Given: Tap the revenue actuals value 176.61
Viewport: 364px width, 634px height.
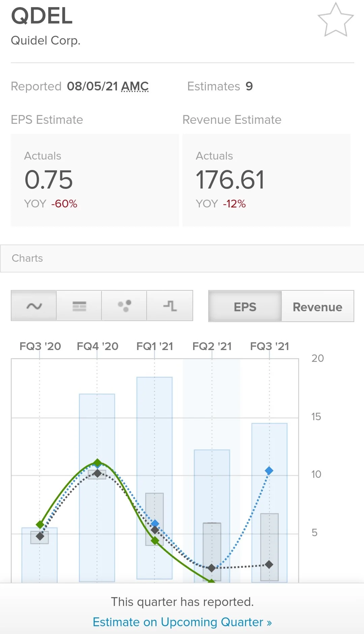Looking at the screenshot, I should [x=230, y=180].
